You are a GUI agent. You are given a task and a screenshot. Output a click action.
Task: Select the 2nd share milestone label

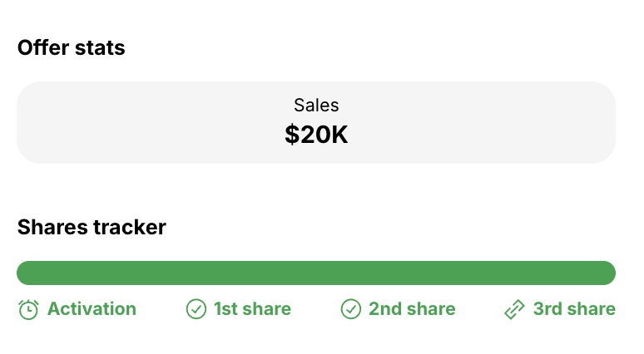click(412, 309)
